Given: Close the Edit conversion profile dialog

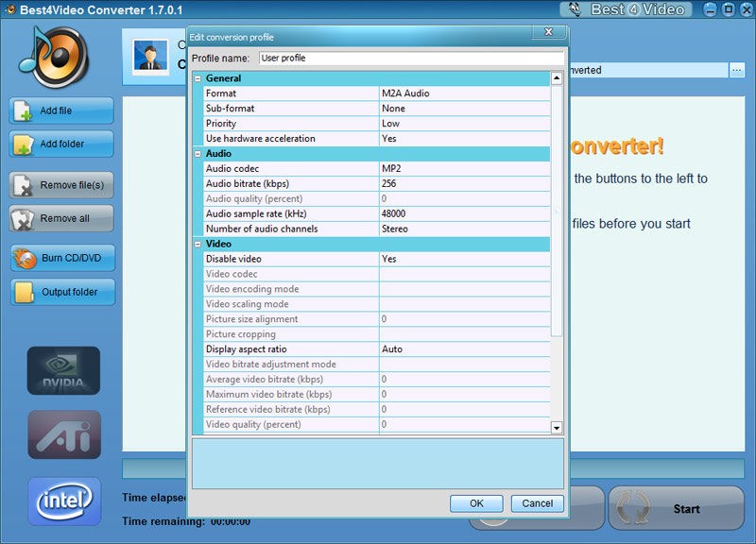Looking at the screenshot, I should 548,31.
